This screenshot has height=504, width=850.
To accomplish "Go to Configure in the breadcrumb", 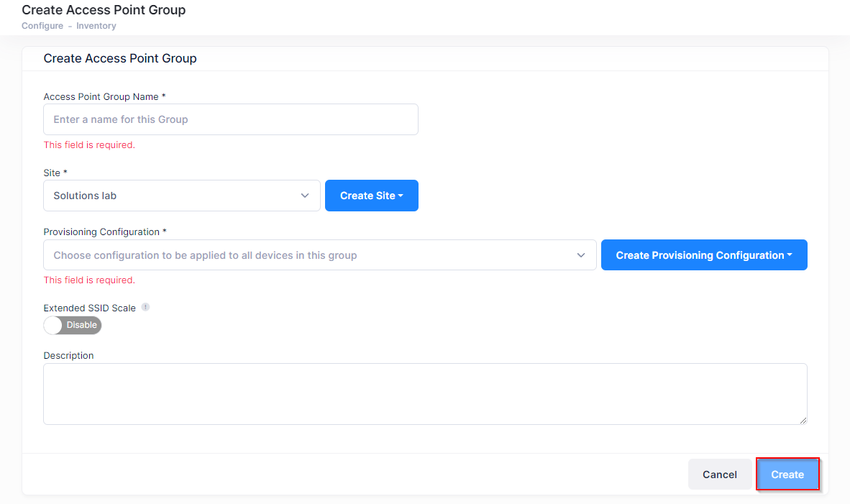I will pyautogui.click(x=42, y=26).
